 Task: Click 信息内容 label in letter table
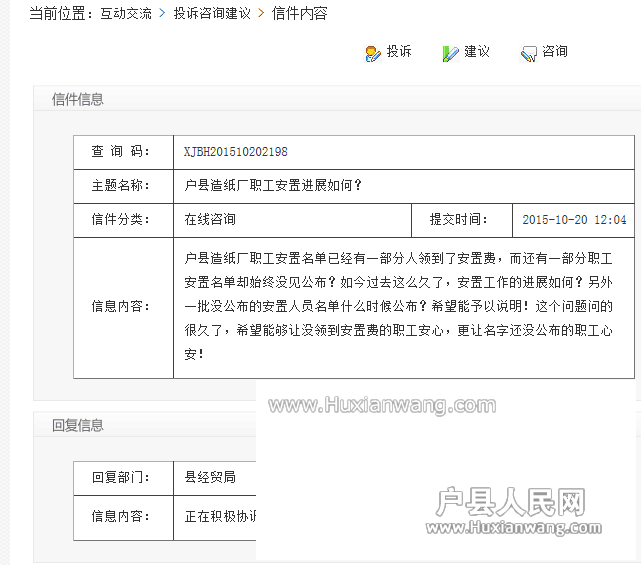pyautogui.click(x=121, y=306)
